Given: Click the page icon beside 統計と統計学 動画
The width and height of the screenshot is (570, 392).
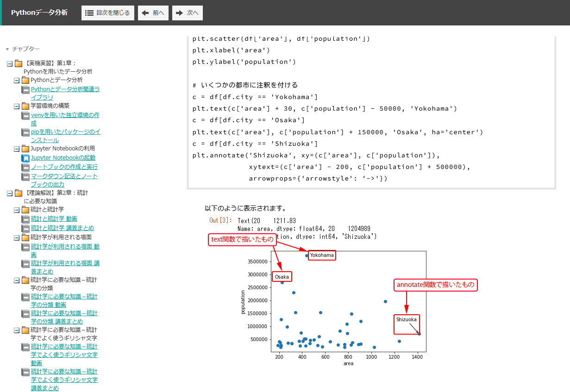Looking at the screenshot, I should point(25,219).
